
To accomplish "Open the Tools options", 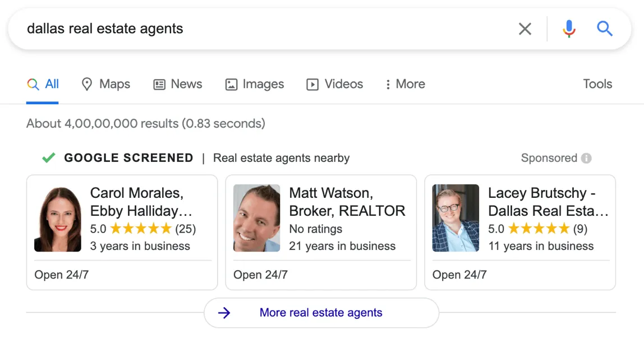I will point(597,84).
